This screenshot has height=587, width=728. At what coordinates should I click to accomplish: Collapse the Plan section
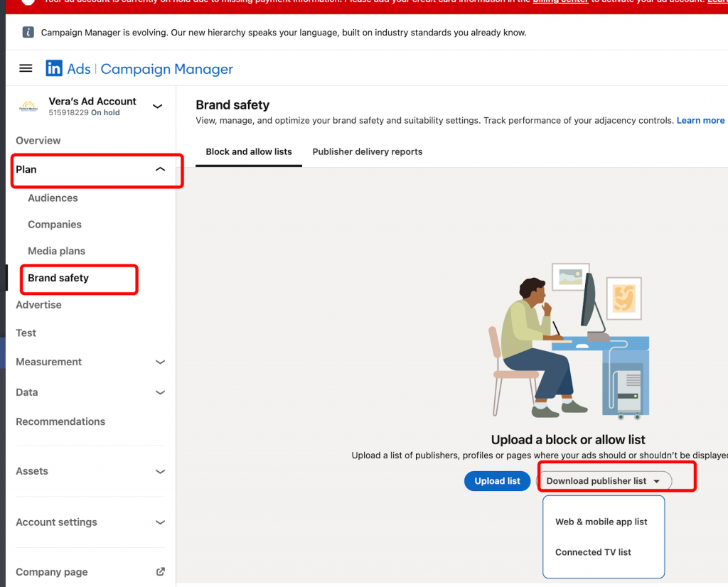click(160, 169)
